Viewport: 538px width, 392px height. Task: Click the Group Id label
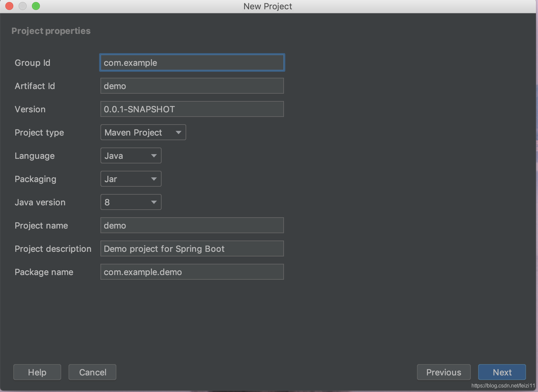coord(33,63)
